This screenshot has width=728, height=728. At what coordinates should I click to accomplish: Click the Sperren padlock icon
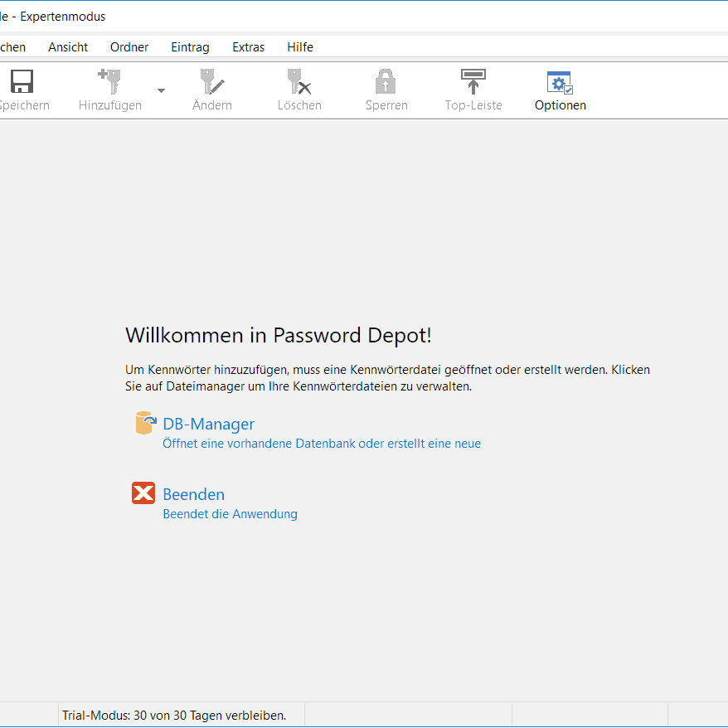[386, 82]
